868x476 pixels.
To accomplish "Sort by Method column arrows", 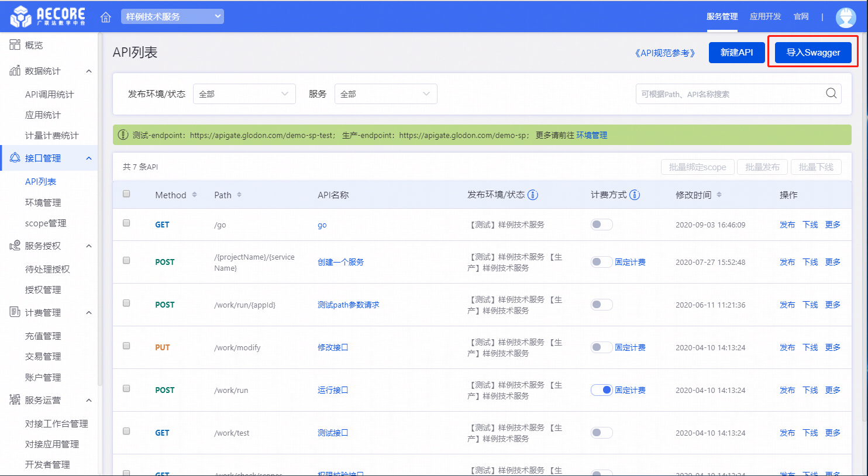I will (194, 195).
